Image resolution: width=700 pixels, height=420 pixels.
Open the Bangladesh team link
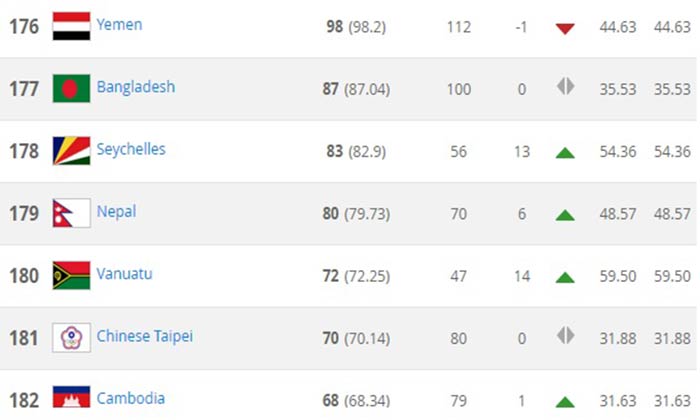tap(136, 87)
